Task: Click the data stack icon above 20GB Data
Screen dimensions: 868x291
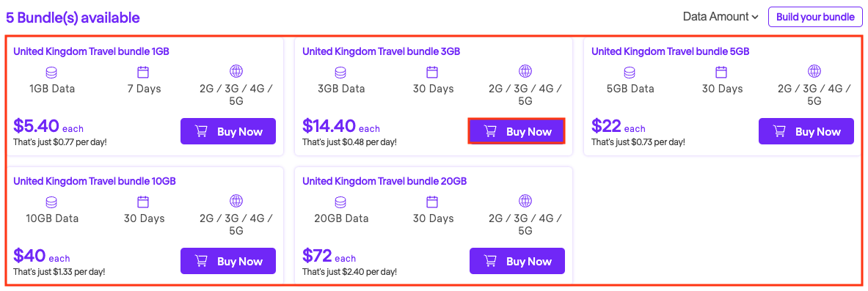Action: point(340,202)
